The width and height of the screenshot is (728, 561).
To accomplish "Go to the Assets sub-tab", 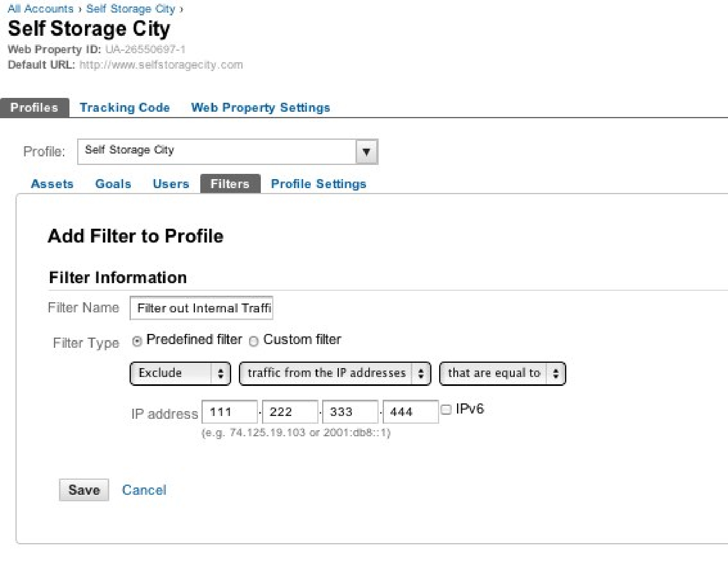I will (x=52, y=184).
